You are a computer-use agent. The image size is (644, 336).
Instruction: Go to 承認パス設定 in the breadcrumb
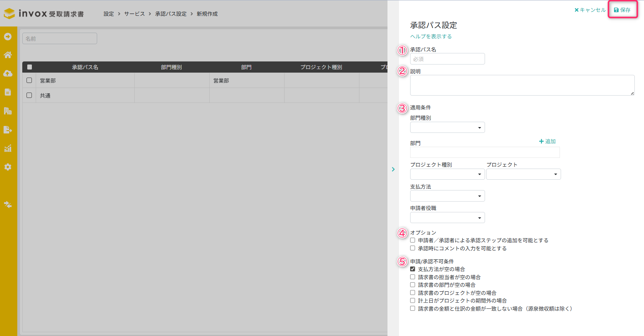[x=171, y=14]
